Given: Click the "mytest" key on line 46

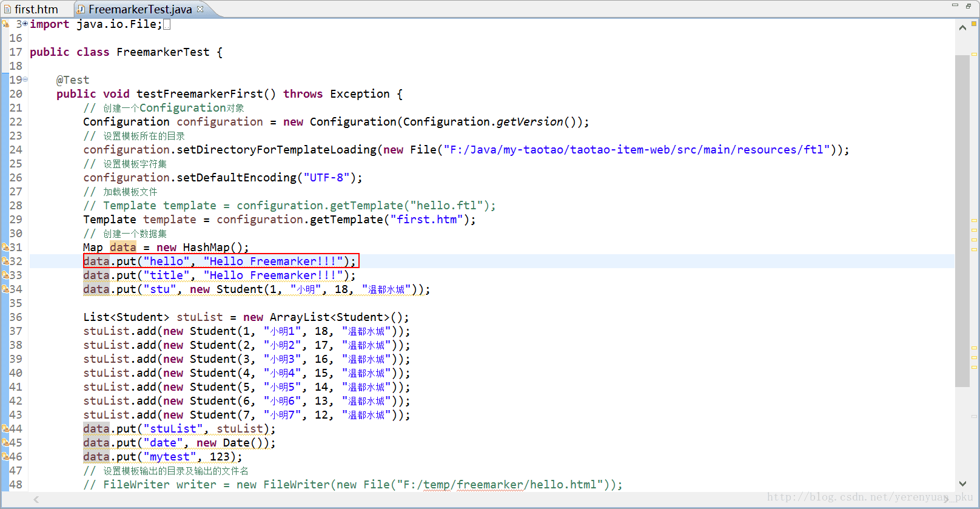Looking at the screenshot, I should coord(170,457).
